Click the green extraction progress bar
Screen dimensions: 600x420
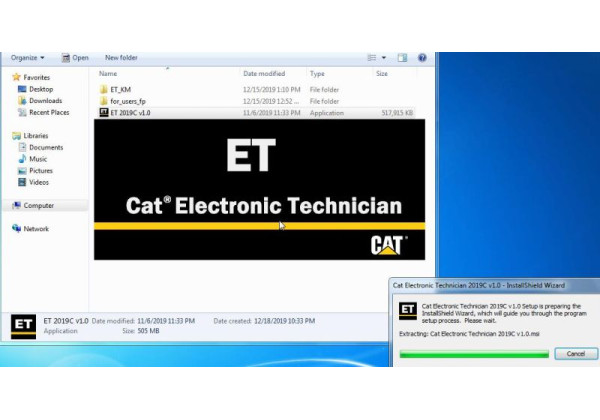[474, 353]
